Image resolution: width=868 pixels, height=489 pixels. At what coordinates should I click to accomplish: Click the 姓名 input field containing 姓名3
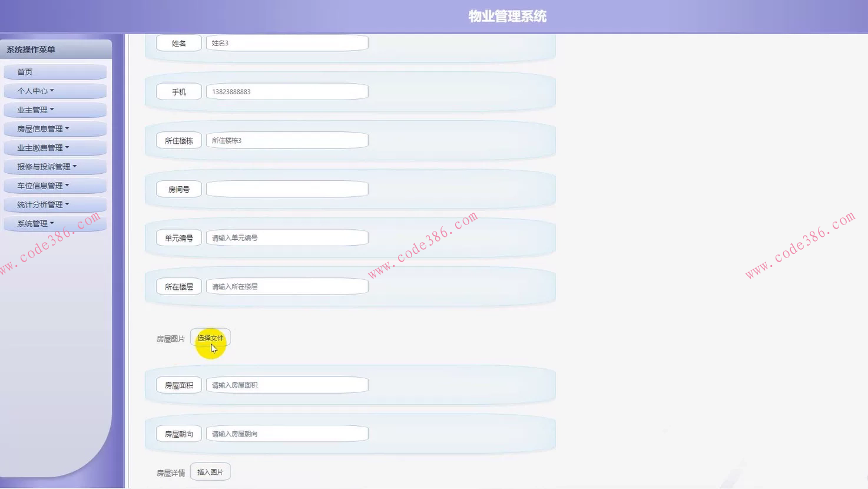pos(286,42)
